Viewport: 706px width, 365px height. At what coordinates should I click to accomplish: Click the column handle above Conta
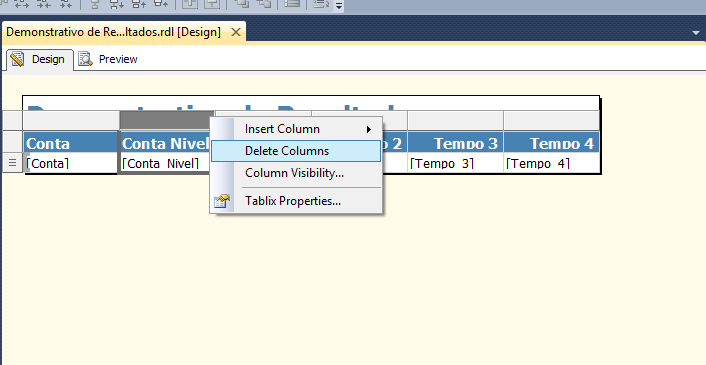tap(71, 121)
